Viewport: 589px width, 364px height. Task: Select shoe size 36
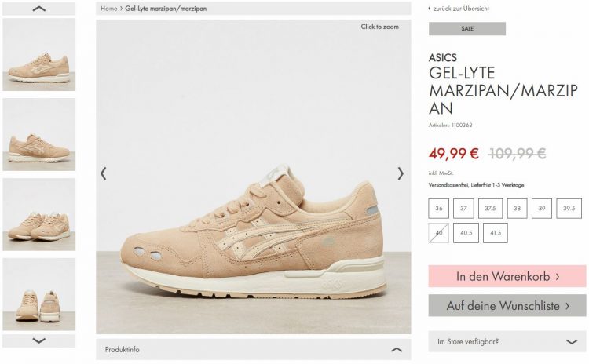coord(439,208)
